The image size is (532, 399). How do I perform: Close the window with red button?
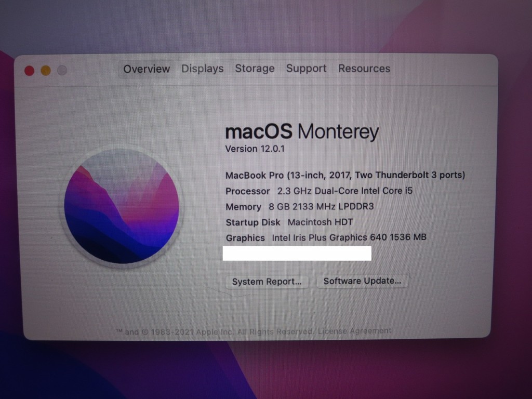pyautogui.click(x=30, y=71)
